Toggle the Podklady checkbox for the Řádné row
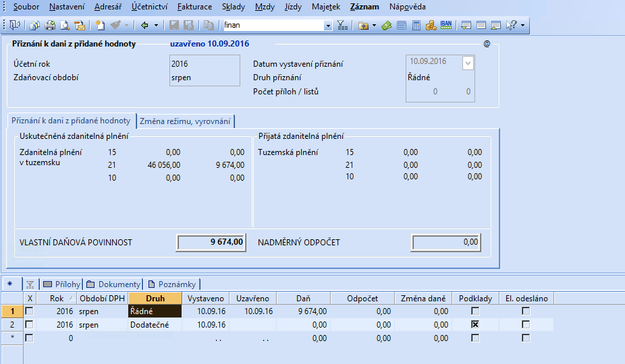Screen dimensions: 625x364 point(475,311)
